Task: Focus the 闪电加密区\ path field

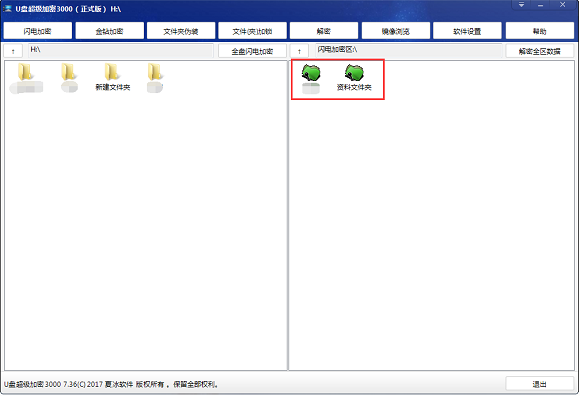Action: click(409, 51)
